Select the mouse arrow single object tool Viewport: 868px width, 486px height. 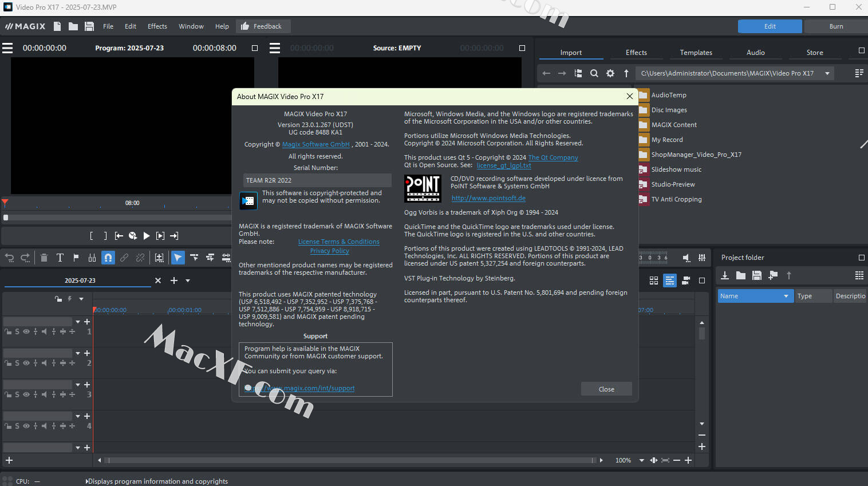pos(178,258)
